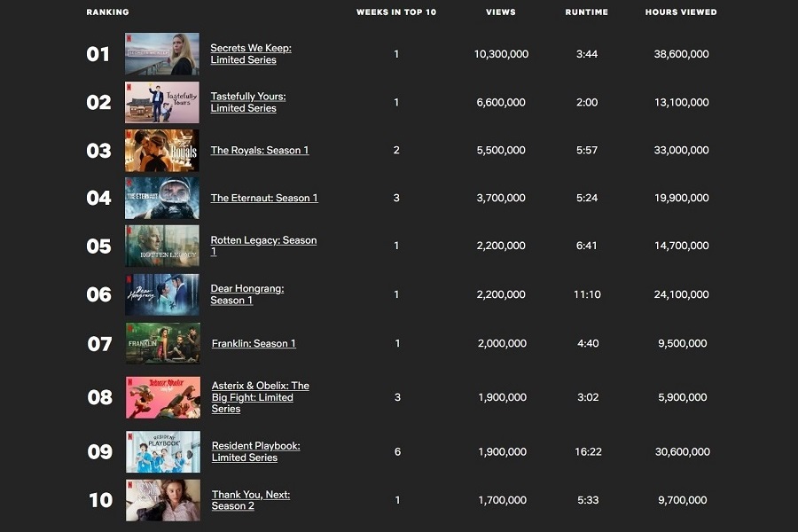Click the 3,700,000 views value
Viewport: 798px width, 532px height.
pos(501,198)
